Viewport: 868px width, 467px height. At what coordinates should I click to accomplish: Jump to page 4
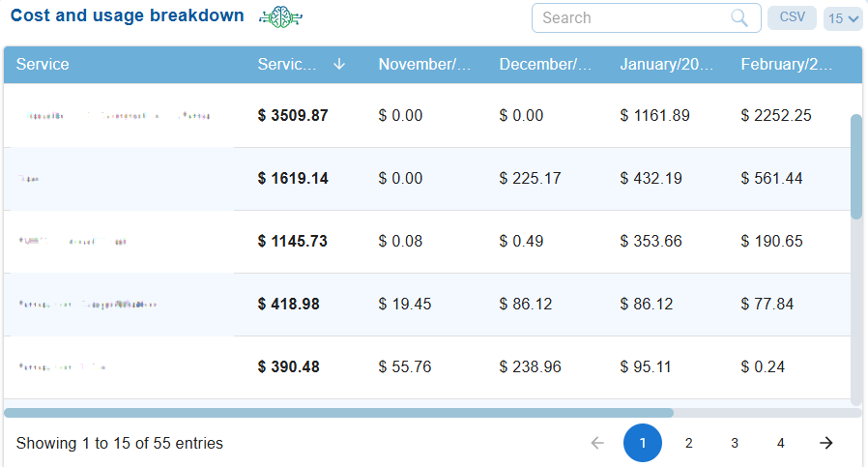[780, 443]
